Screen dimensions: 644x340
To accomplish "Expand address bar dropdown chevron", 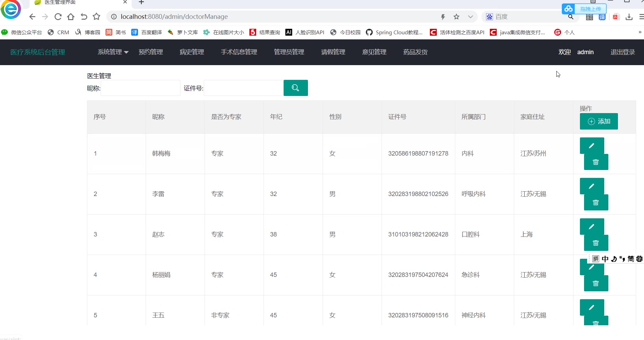I will tap(470, 17).
